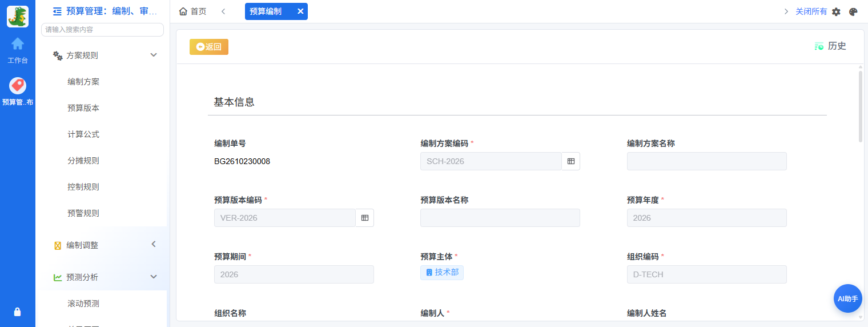Click the 编制调整 hourglass icon
Screen dimensions: 868x327
pyautogui.click(x=58, y=245)
